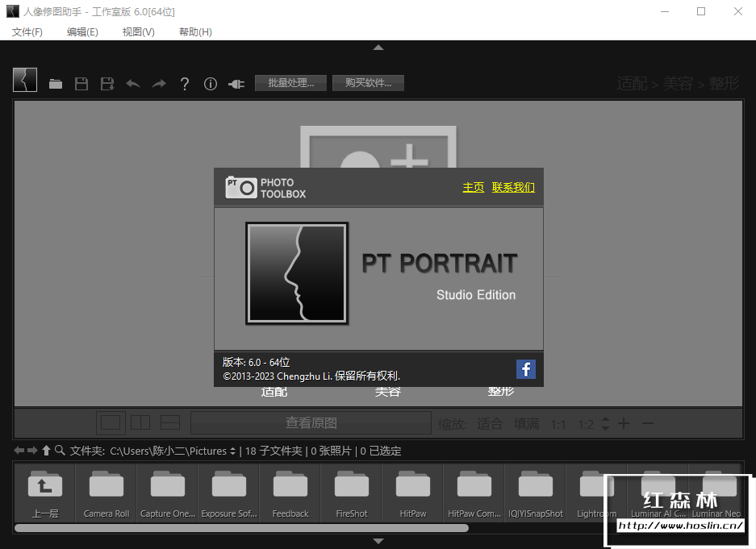Open help via question mark icon
Screen dimensions: 756x549
pos(184,85)
